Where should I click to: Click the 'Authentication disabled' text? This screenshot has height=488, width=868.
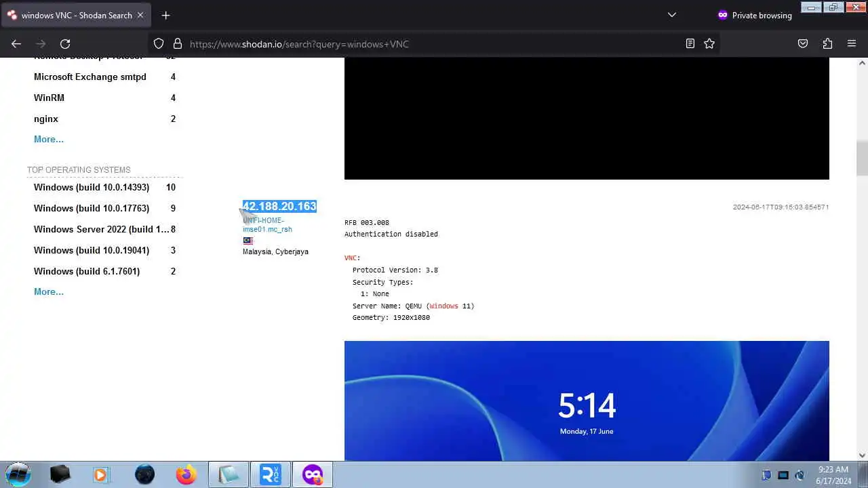(x=391, y=234)
